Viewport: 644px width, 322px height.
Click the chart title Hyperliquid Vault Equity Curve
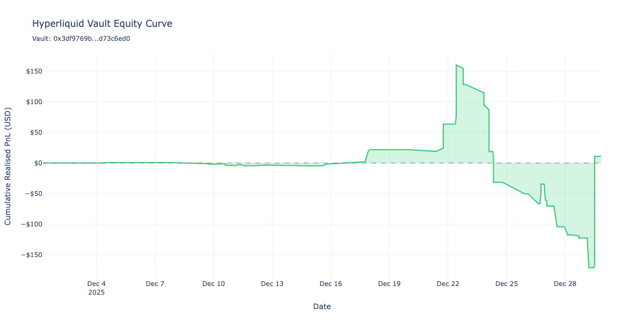pos(102,24)
